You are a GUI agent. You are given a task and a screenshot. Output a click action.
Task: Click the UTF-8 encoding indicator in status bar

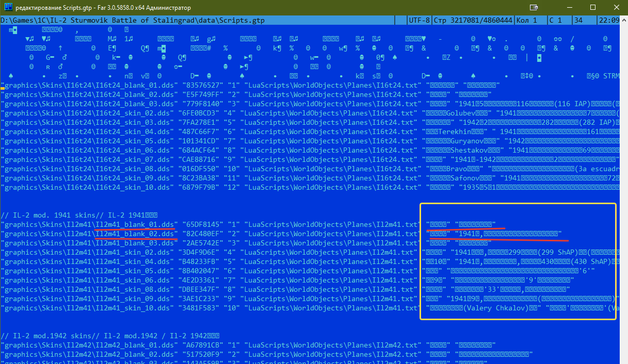click(x=418, y=21)
